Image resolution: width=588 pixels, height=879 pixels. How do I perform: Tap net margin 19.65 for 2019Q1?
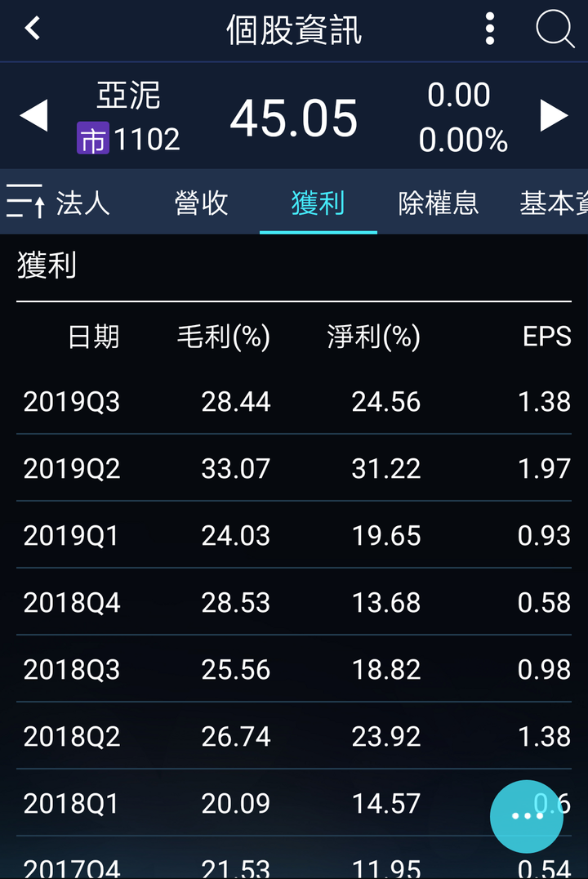[386, 536]
